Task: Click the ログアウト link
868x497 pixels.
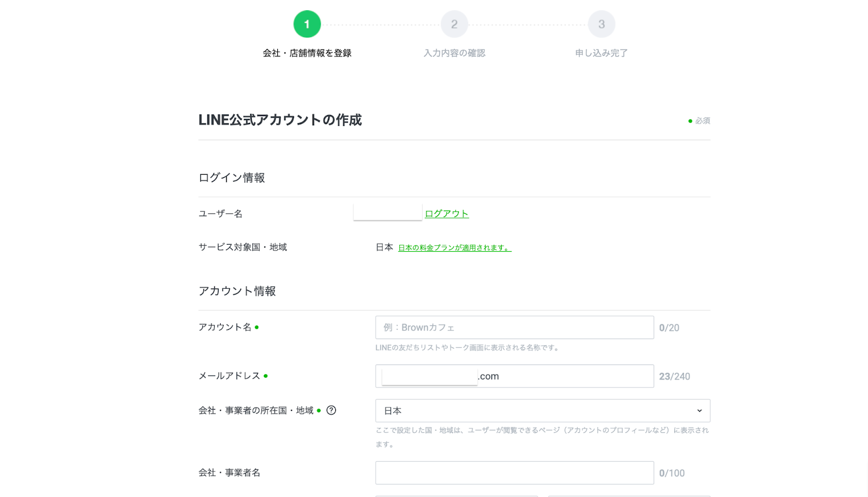Action: point(446,214)
